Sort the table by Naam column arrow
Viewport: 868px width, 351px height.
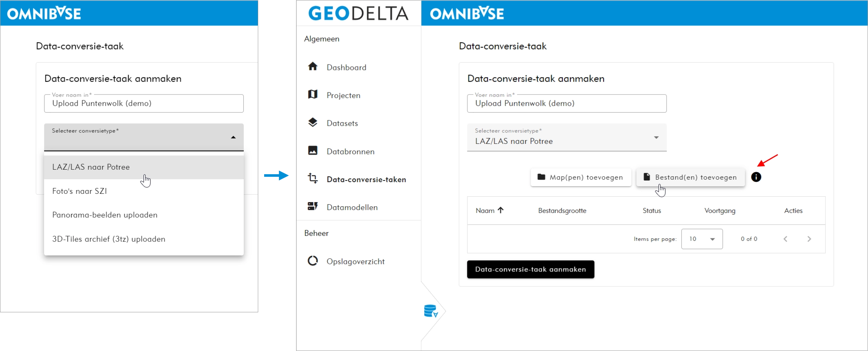[x=501, y=210]
